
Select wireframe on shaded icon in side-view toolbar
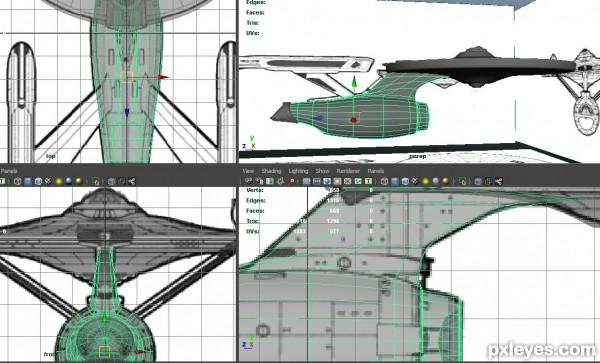pos(405,181)
